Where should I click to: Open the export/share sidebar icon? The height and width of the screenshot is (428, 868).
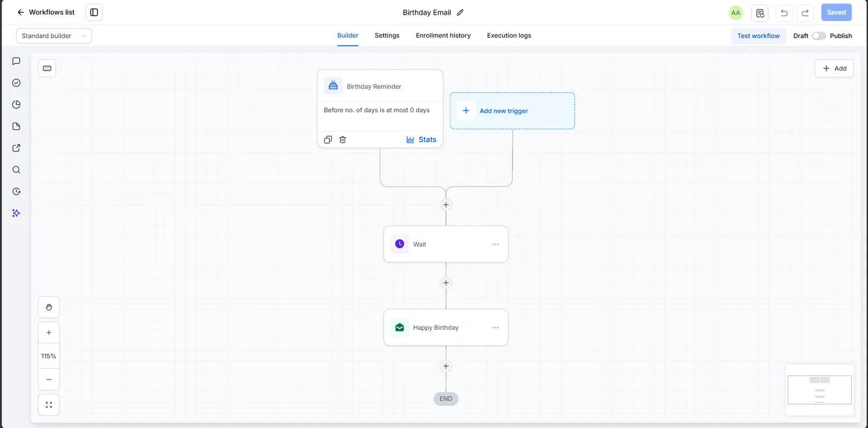point(16,148)
